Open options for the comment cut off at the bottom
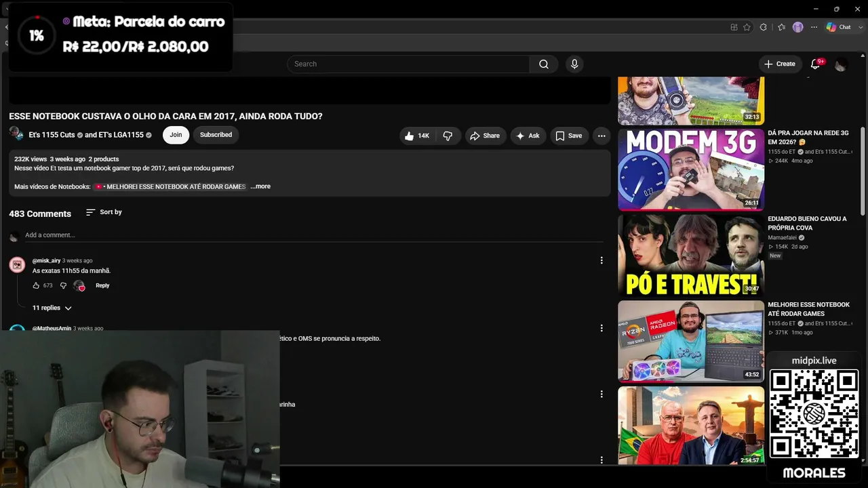The image size is (868, 488). pos(601,460)
